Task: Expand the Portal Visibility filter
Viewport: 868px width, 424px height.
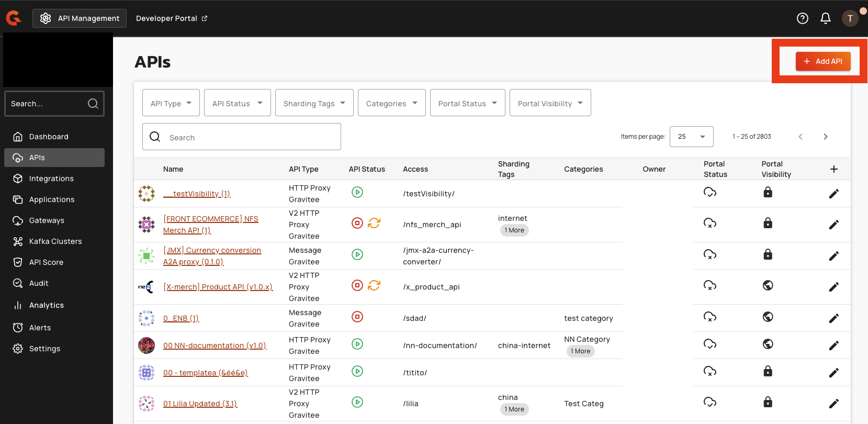Action: (550, 103)
